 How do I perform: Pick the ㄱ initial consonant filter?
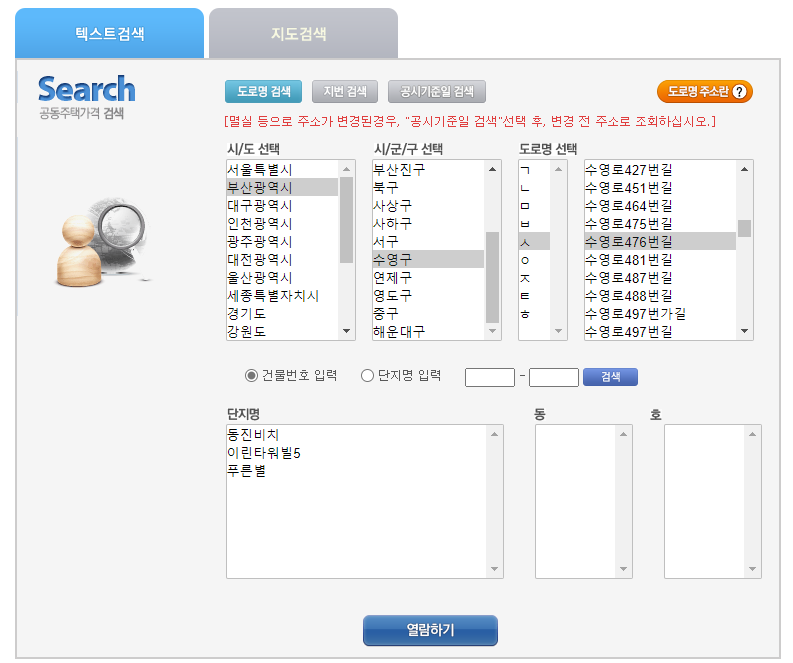534,169
